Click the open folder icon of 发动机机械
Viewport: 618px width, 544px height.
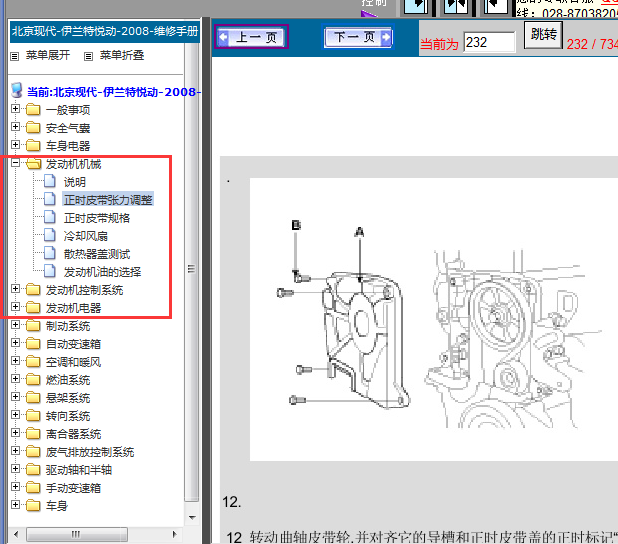tap(34, 163)
